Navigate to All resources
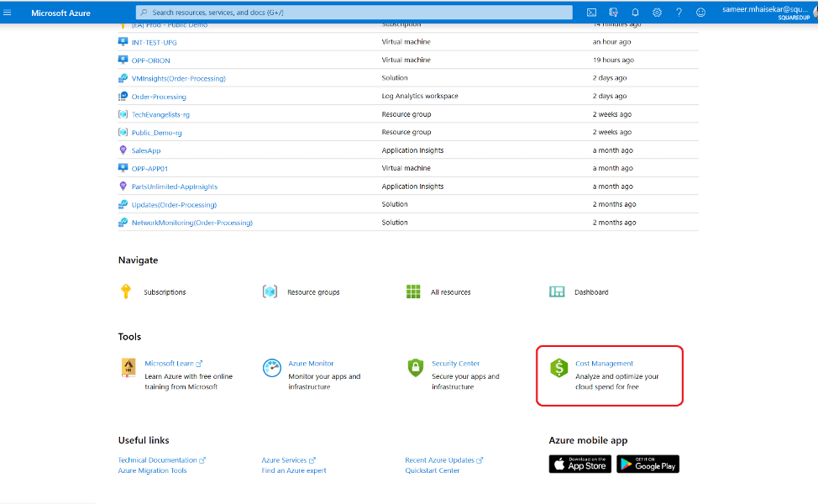818x504 pixels. (451, 292)
